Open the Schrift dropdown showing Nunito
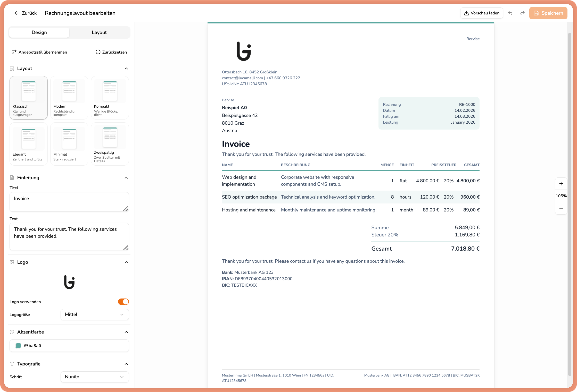Screen dimensions: 577x392 click(x=94, y=377)
